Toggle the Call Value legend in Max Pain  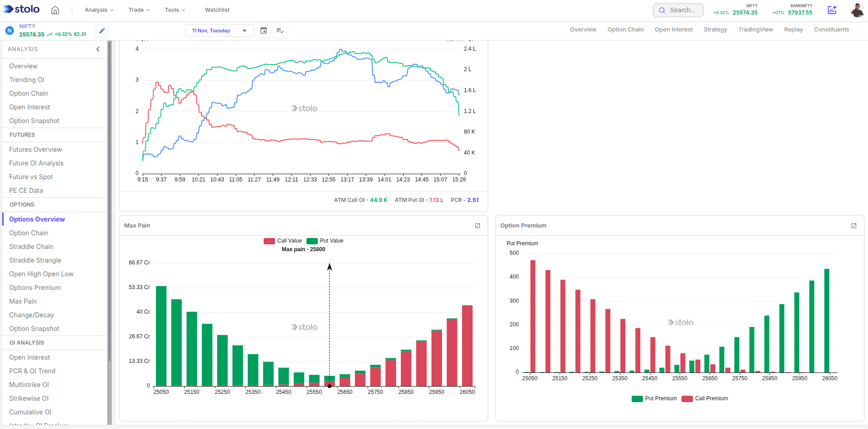[282, 241]
